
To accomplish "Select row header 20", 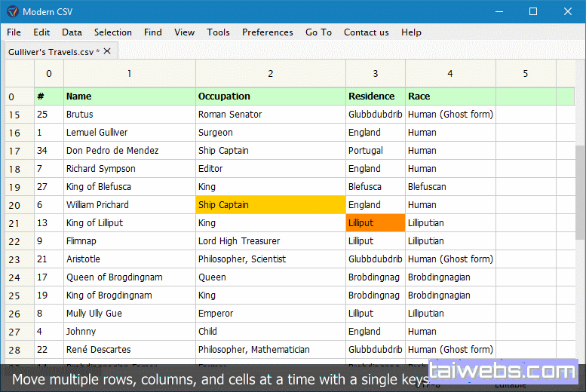I will click(x=20, y=205).
